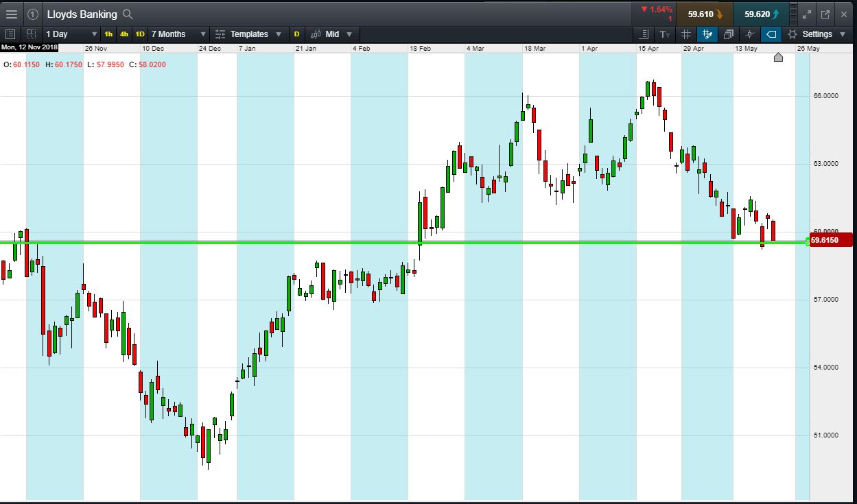
Task: Click the 59.620 buy price button
Action: (x=760, y=14)
